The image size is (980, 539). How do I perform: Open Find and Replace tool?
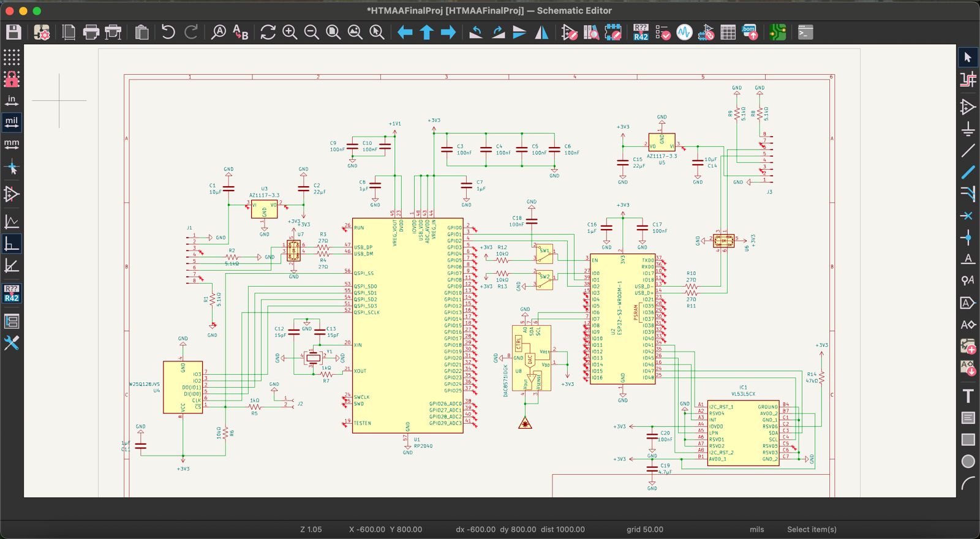(241, 32)
